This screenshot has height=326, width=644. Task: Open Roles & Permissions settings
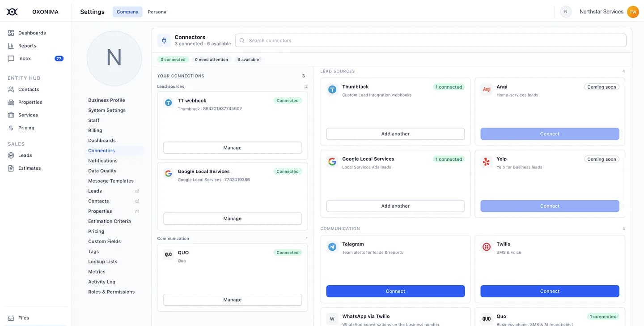pyautogui.click(x=111, y=292)
